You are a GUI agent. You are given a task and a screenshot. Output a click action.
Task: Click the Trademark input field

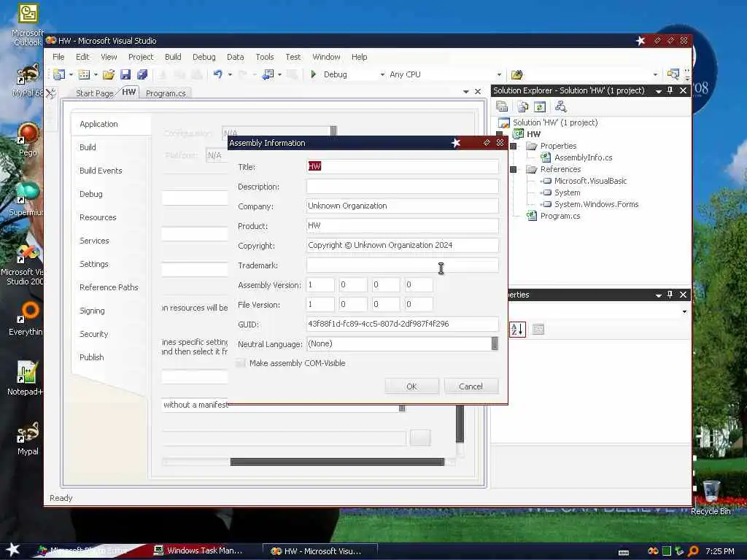pos(403,265)
